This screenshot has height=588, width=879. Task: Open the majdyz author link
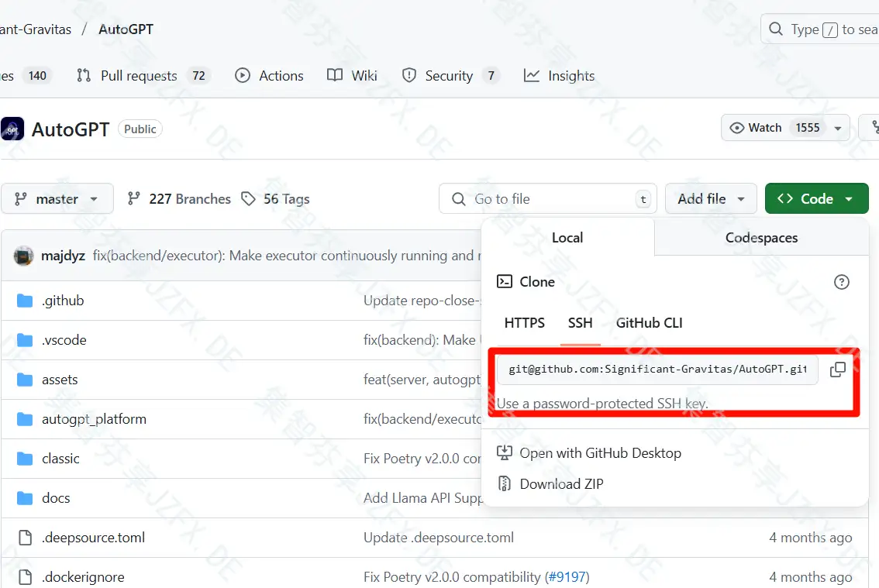point(63,256)
